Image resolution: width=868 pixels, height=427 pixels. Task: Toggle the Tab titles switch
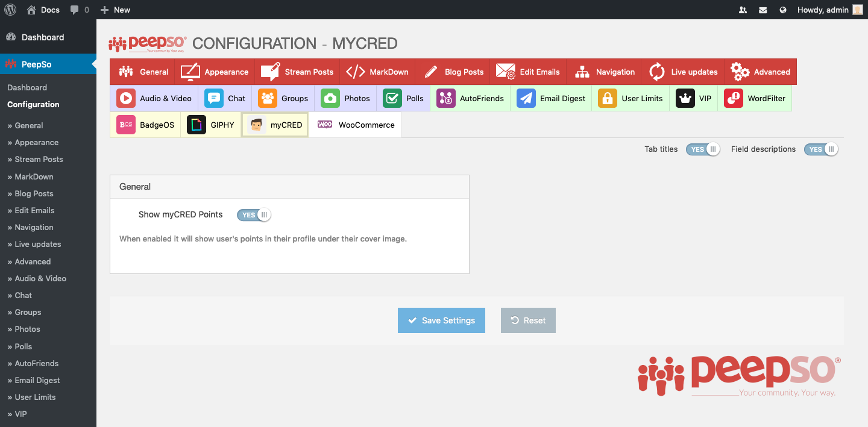(703, 149)
